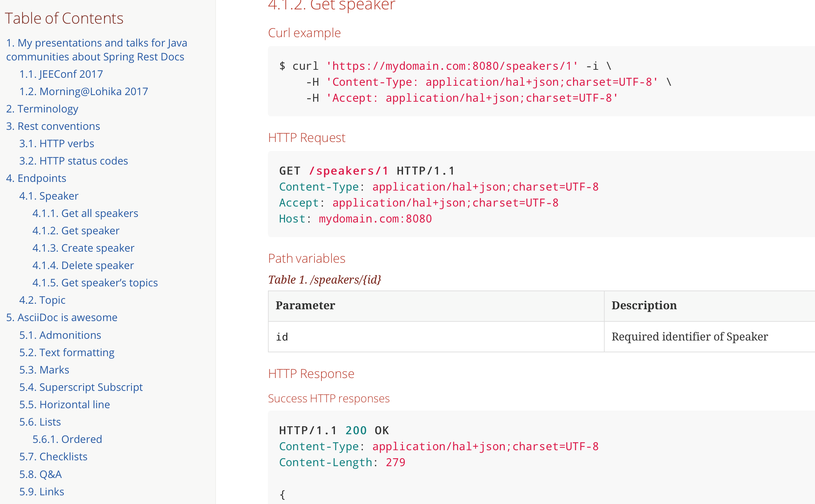
Task: Open the 'My presentations and talks for Java' link
Action: click(96, 50)
